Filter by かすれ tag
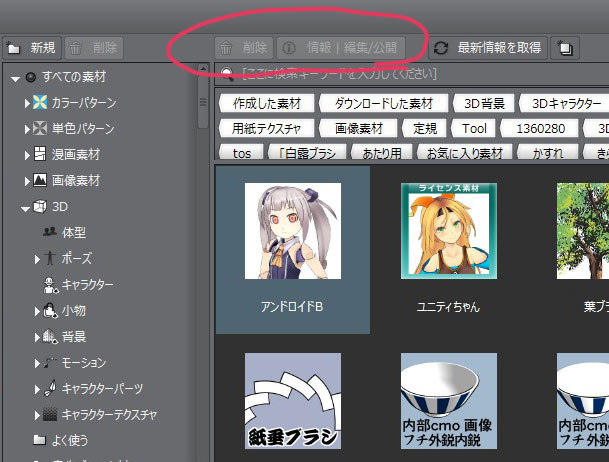Viewport: 609px width, 462px height. (x=548, y=152)
